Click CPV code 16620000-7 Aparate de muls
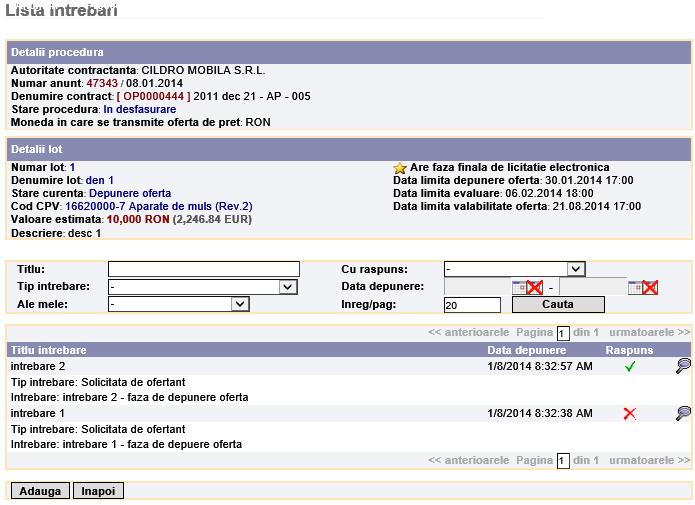The height and width of the screenshot is (505, 695). (159, 206)
